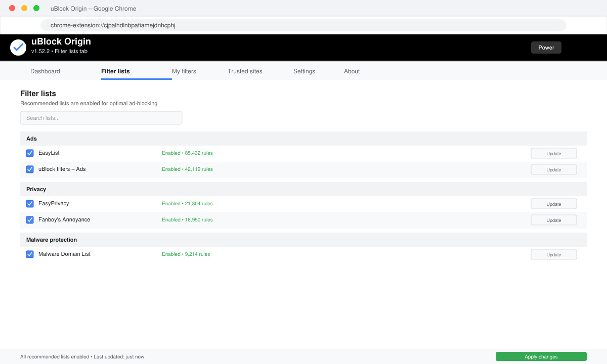Viewport: 607px width, 364px height.
Task: Click the Power button in header
Action: pos(546,48)
